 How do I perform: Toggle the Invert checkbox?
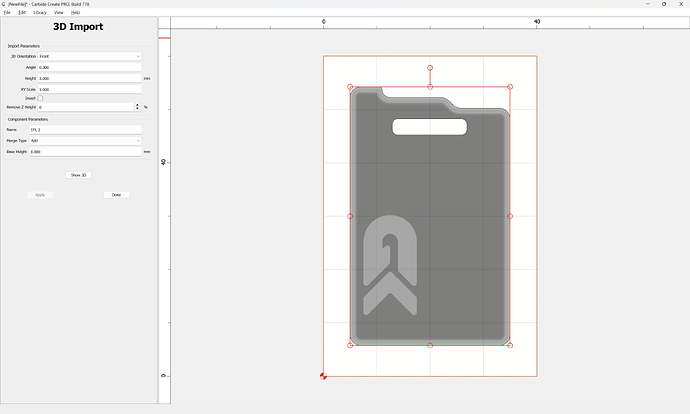click(40, 98)
